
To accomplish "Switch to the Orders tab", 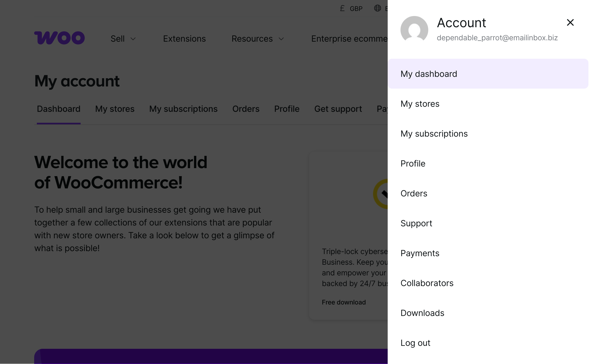I will coord(246,109).
